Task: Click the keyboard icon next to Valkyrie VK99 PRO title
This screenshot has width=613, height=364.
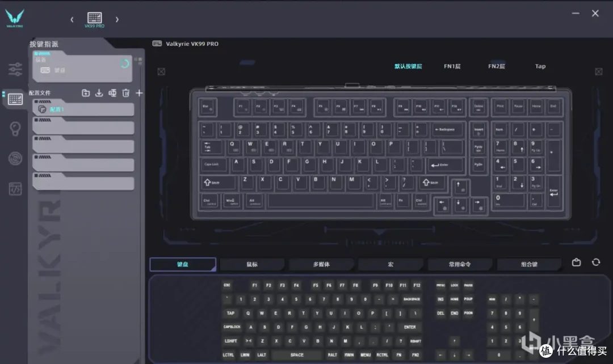Action: (157, 43)
